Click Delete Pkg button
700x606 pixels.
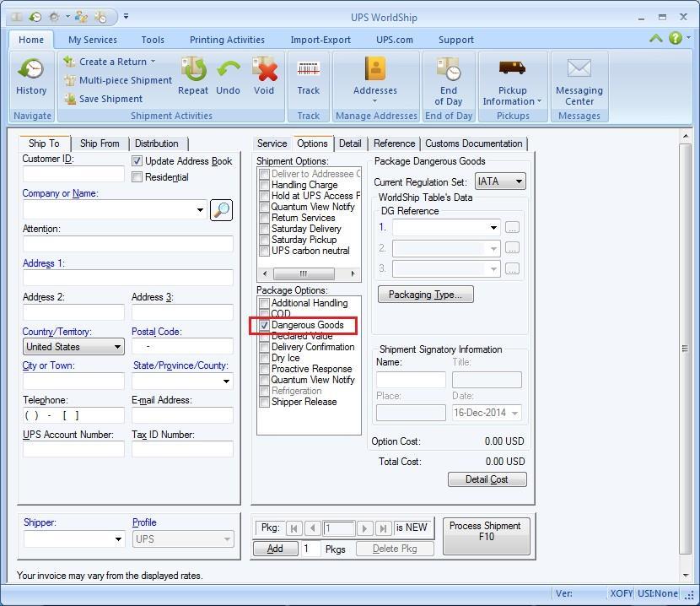click(x=395, y=549)
